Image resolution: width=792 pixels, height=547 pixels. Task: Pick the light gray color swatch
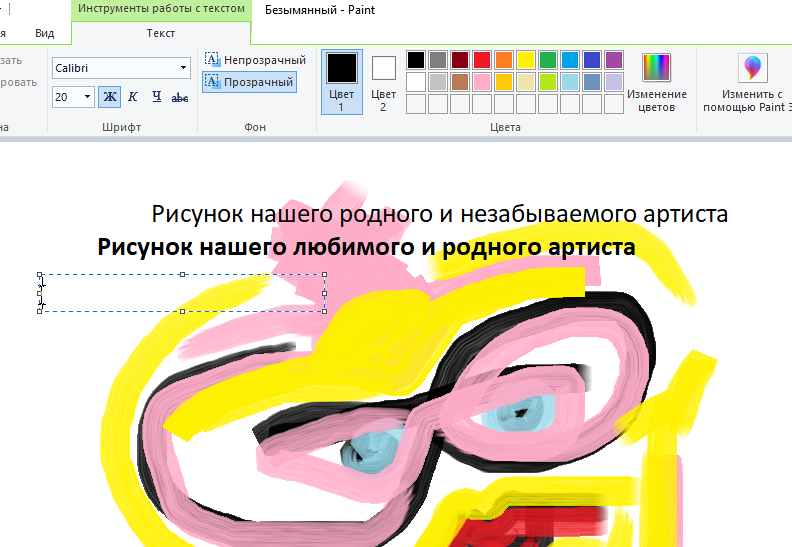[x=438, y=82]
